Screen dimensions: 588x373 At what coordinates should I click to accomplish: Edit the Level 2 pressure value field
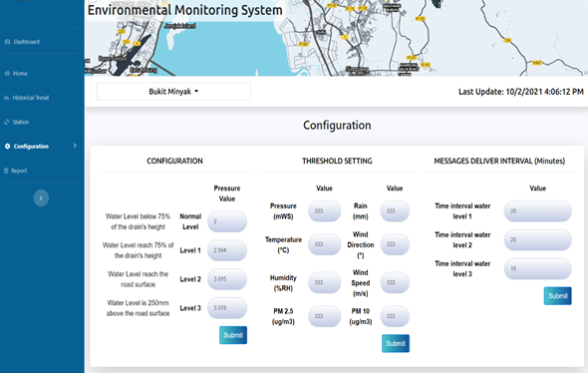coord(227,279)
